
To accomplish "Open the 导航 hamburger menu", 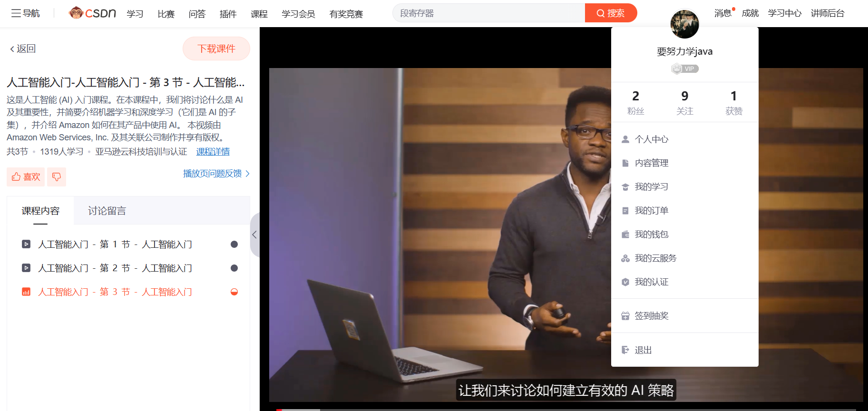I will tap(26, 13).
